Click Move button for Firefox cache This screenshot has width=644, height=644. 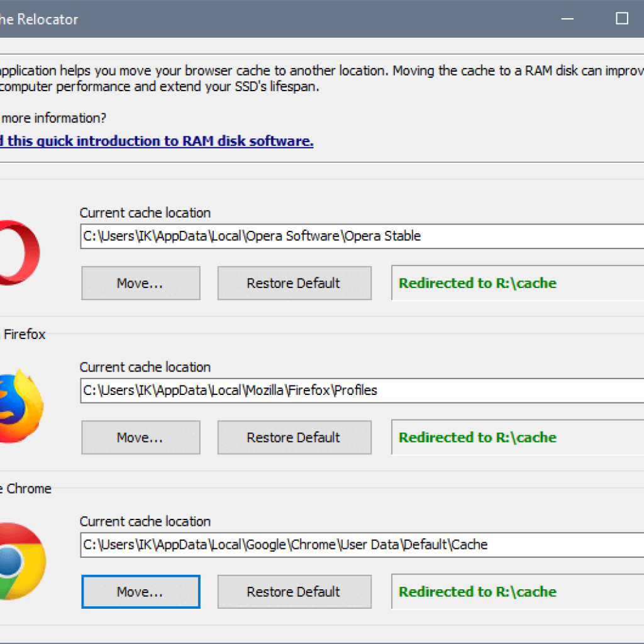[141, 438]
